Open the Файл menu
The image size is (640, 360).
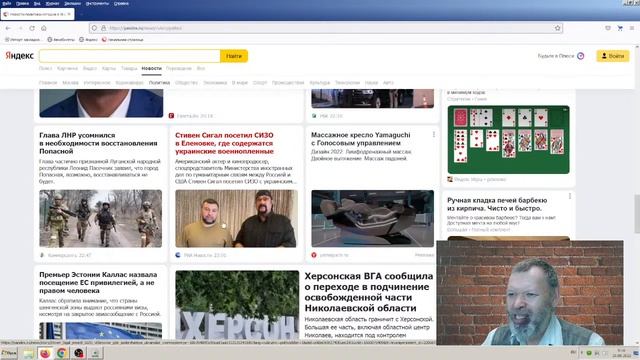6,3
